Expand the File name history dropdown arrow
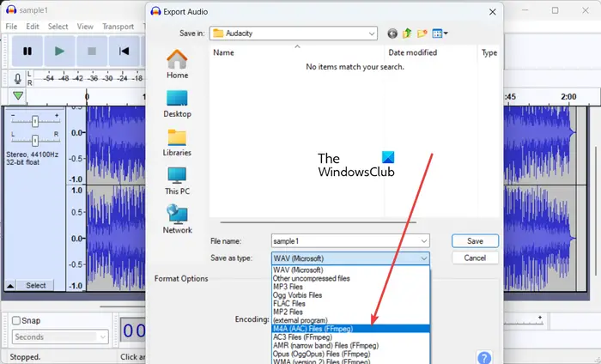 [424, 241]
